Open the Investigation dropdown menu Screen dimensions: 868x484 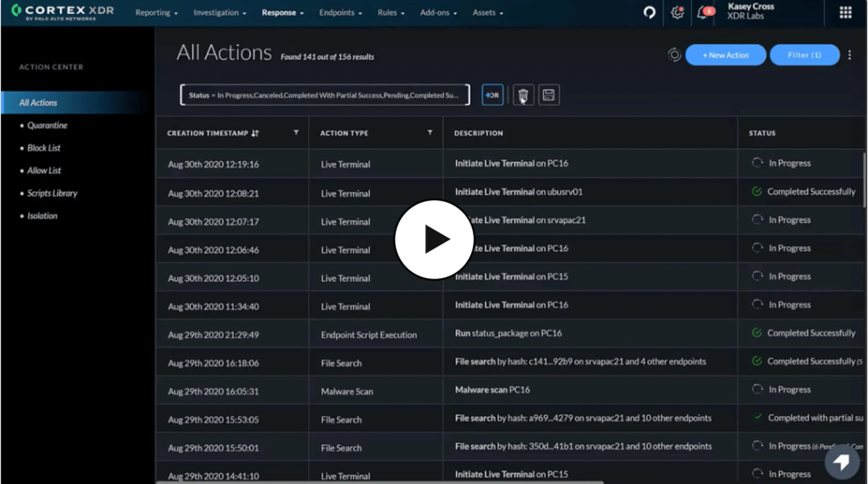click(x=220, y=13)
